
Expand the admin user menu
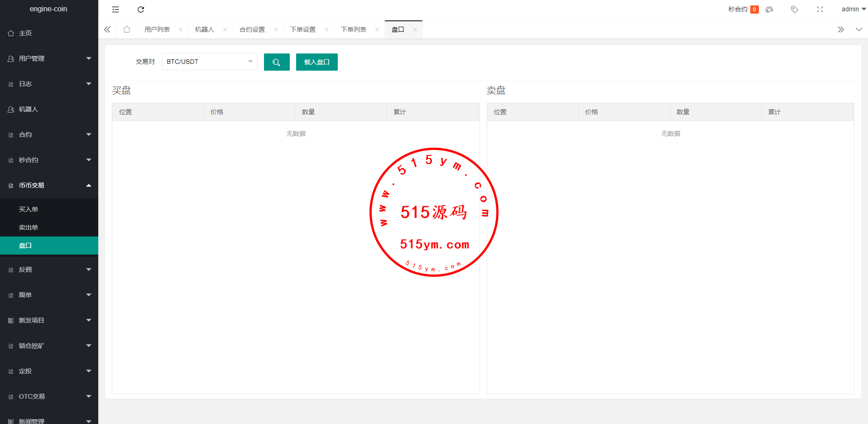pos(853,9)
